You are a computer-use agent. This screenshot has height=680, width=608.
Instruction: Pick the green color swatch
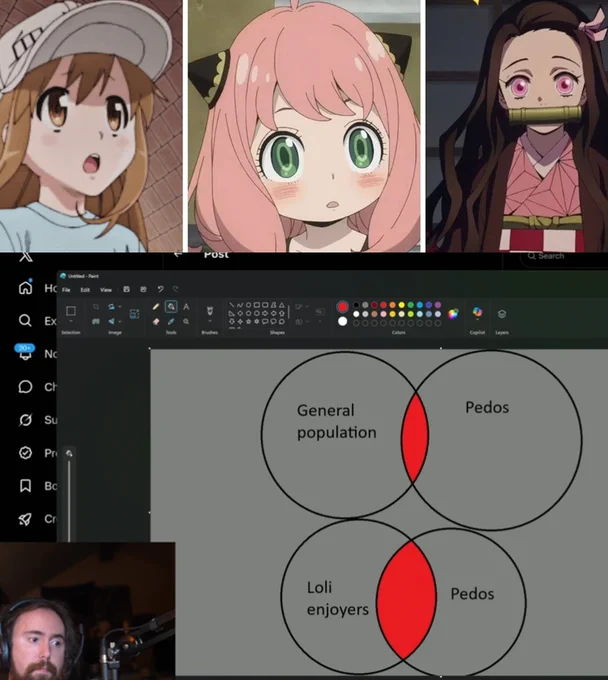tap(411, 305)
